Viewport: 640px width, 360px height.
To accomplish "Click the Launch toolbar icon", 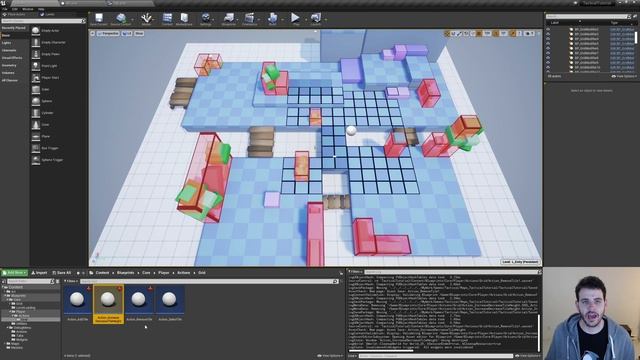I will pyautogui.click(x=316, y=19).
